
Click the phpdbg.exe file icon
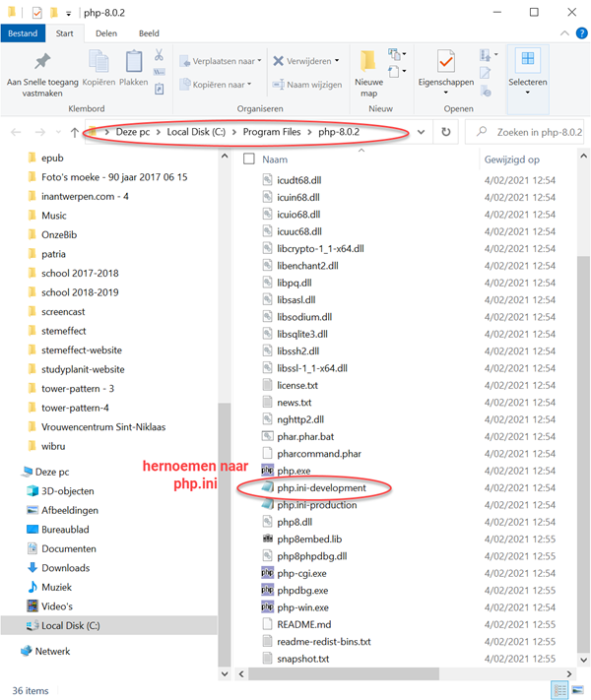coord(267,590)
